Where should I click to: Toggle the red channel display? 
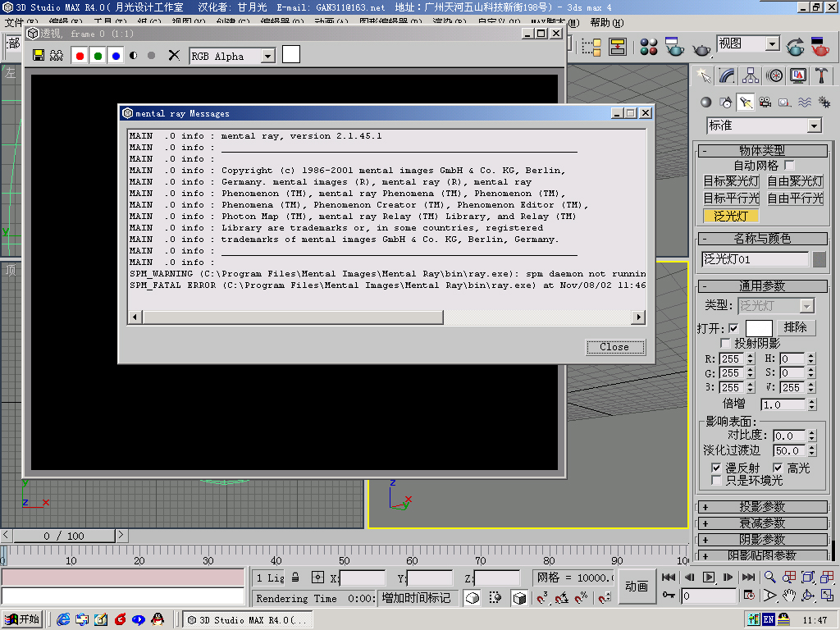click(x=80, y=55)
